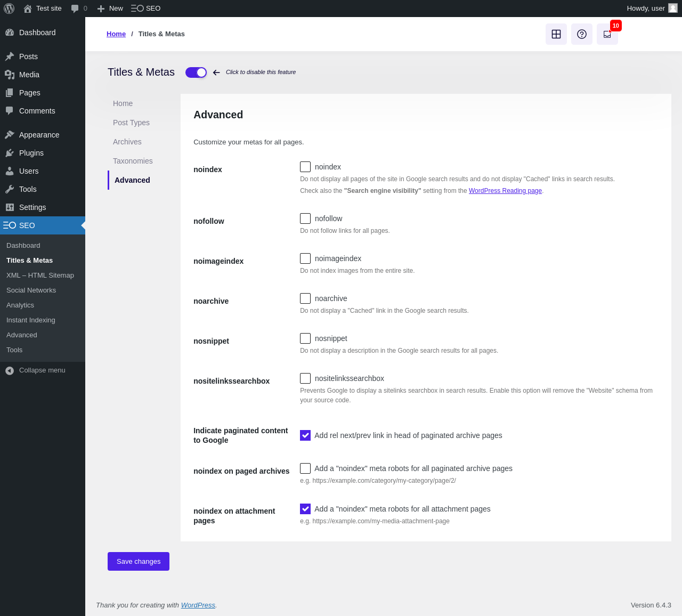Check the nositelinkssearchbox checkbox

305,378
